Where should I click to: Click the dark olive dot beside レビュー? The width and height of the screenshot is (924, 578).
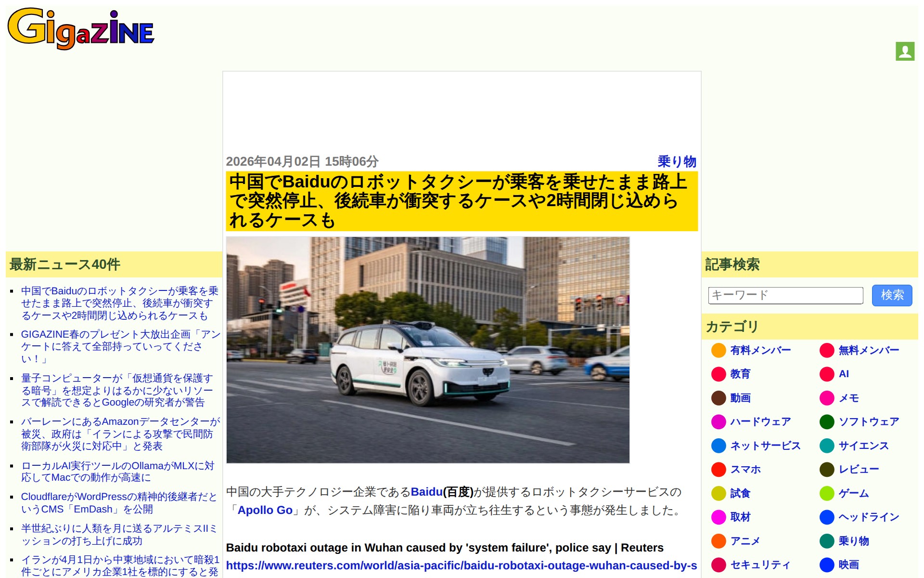tap(827, 469)
